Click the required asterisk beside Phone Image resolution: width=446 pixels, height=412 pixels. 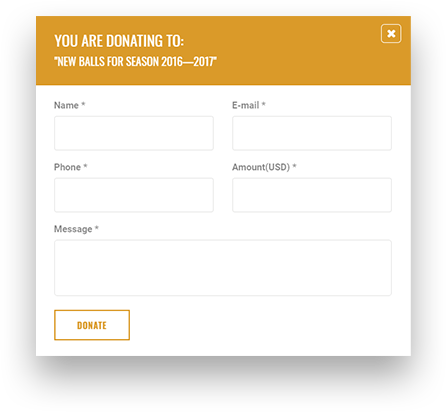click(x=85, y=166)
